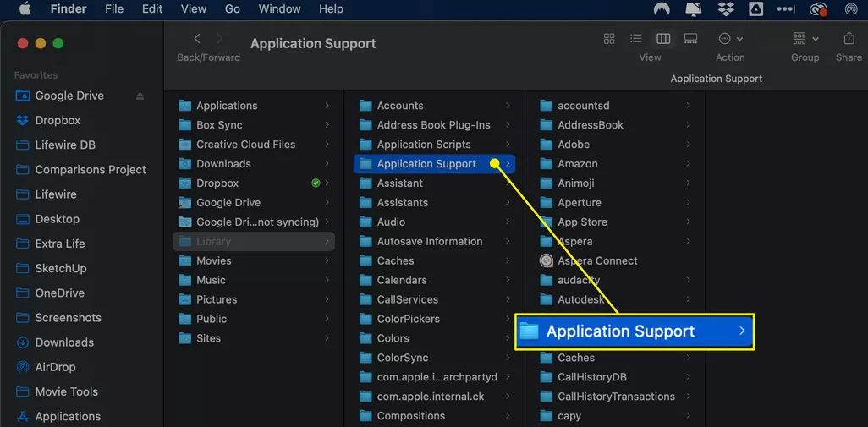Click the Sites folder icon
Viewport: 868px width, 427px height.
[185, 338]
